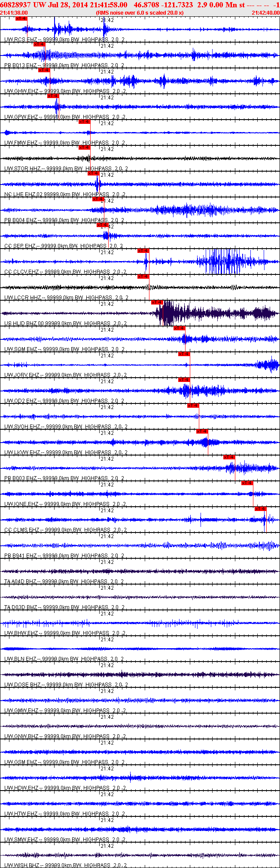This screenshot has width=280, height=868.
Task: Select the red pick marker on the RCS trace
Action: 21,18
